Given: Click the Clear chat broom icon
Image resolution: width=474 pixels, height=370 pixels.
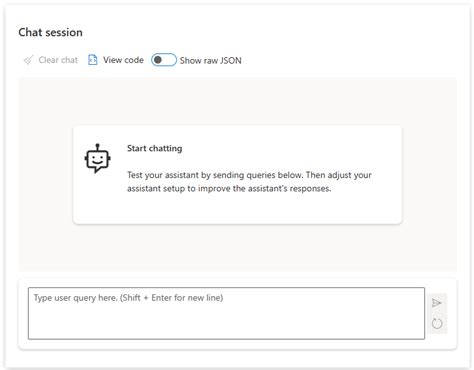Looking at the screenshot, I should pyautogui.click(x=28, y=60).
